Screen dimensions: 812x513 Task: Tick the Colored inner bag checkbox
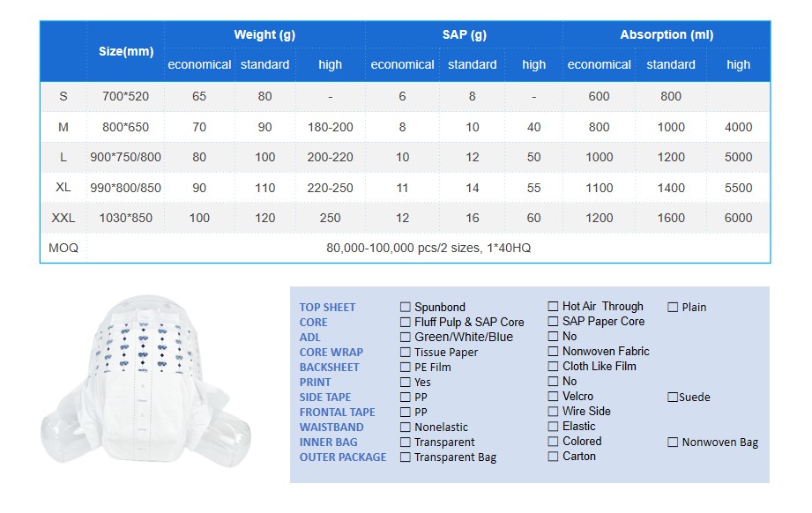click(553, 442)
